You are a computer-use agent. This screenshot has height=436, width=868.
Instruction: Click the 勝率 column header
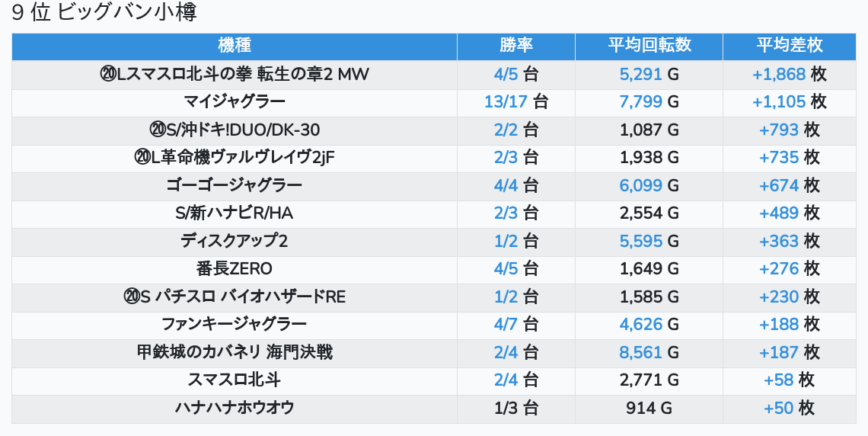[x=515, y=46]
